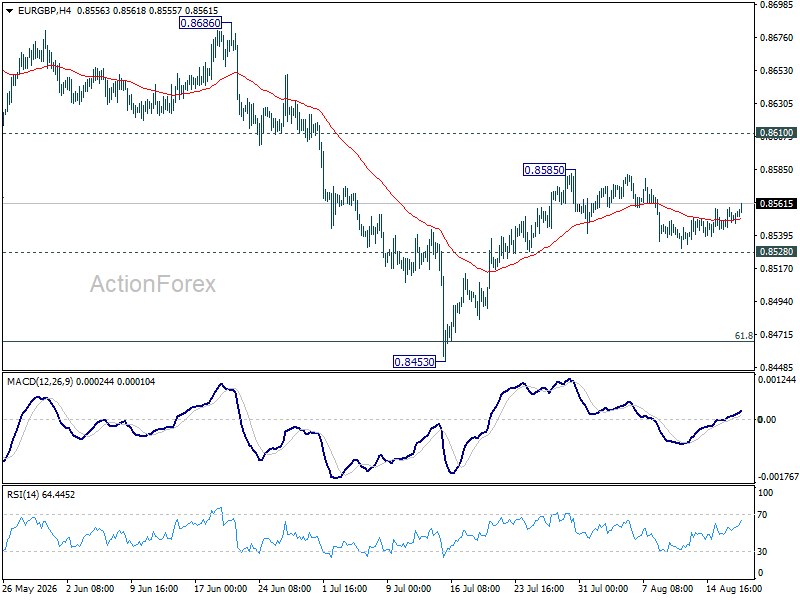Click the 1 Jul 16:00 time label
The image size is (800, 600).
345,589
